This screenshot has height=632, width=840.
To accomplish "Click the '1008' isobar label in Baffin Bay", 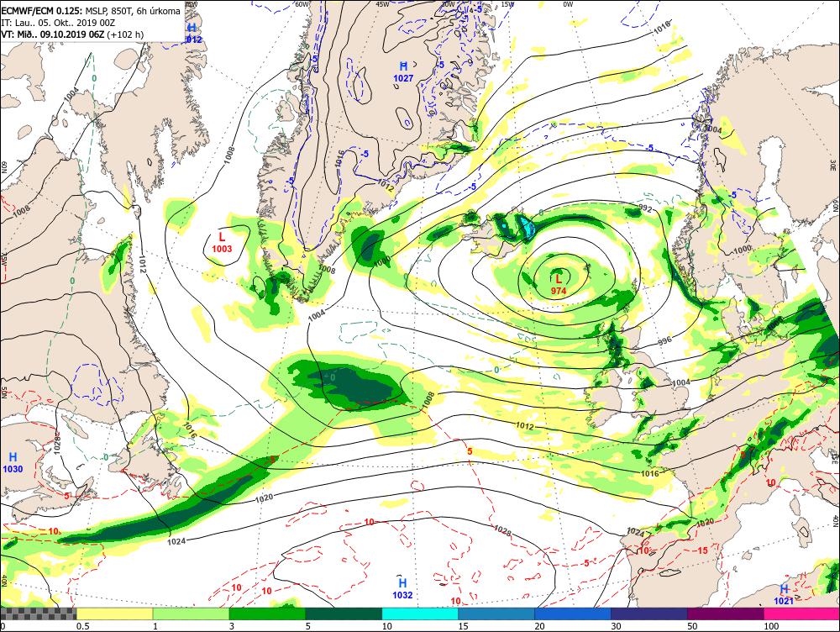I will 229,155.
